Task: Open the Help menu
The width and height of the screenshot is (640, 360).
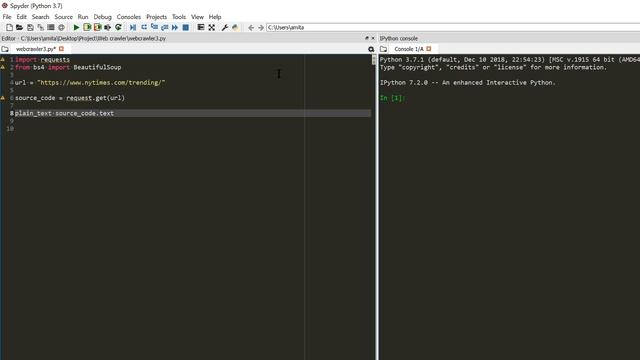Action: coord(215,17)
